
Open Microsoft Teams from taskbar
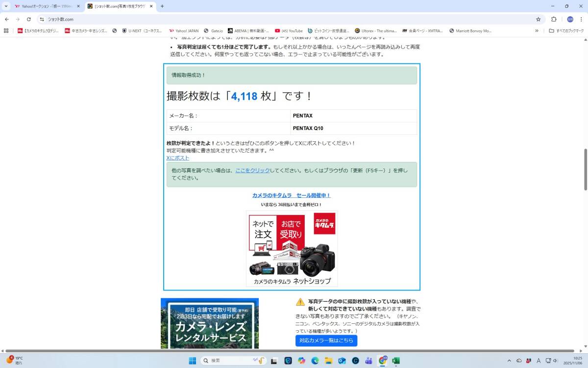pos(369,361)
